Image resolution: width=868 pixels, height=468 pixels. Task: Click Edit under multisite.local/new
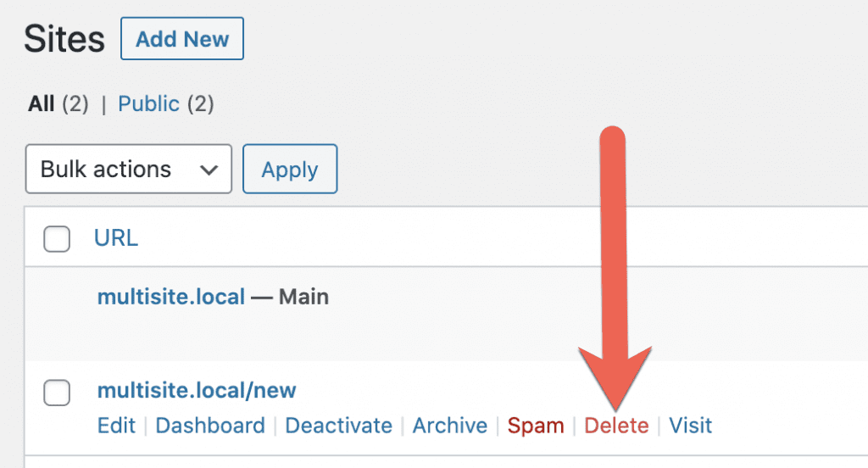click(x=116, y=426)
